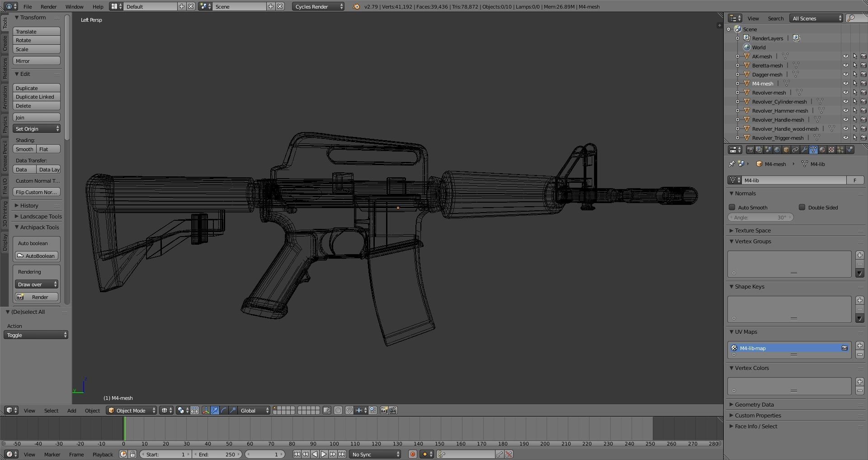Jump to last frame in timeline
This screenshot has width=868, height=460.
(342, 454)
